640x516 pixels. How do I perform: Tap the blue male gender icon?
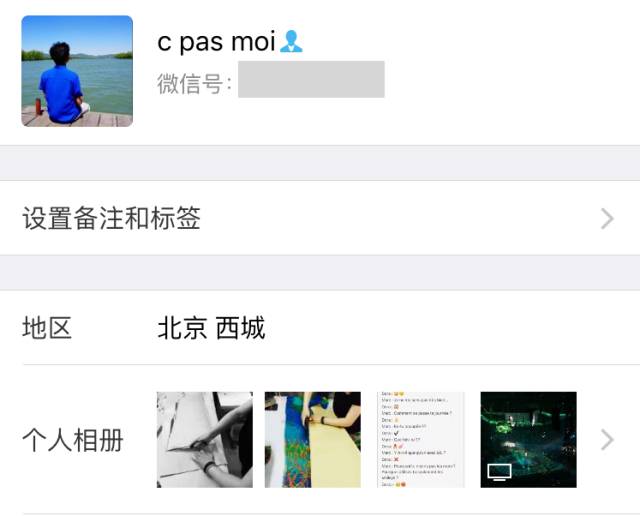tap(291, 41)
